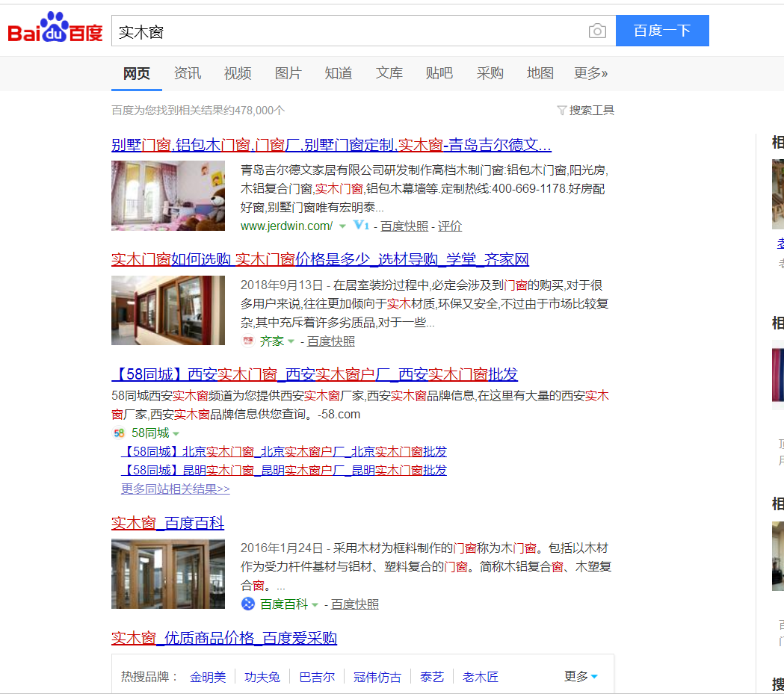Click the 齐家 site favicon
This screenshot has height=697, width=784.
coord(248,341)
